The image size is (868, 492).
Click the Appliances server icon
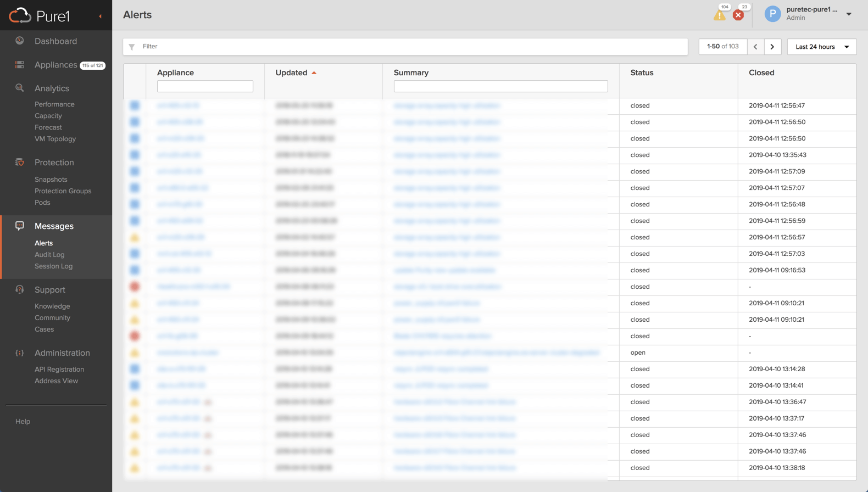pos(20,65)
